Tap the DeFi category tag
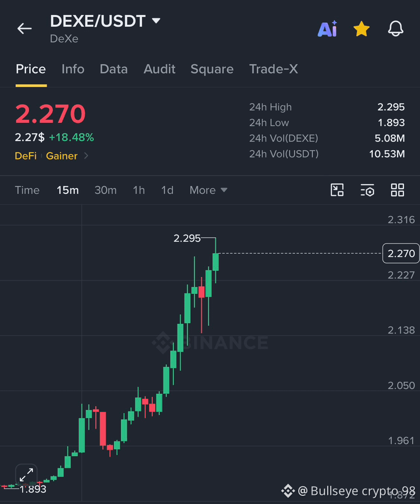The height and width of the screenshot is (504, 420). (x=26, y=156)
